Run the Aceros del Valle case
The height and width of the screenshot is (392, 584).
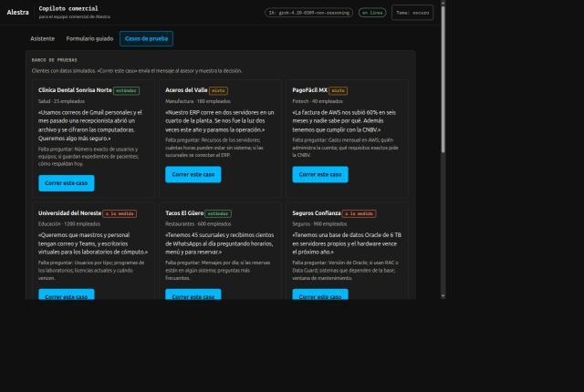193,174
